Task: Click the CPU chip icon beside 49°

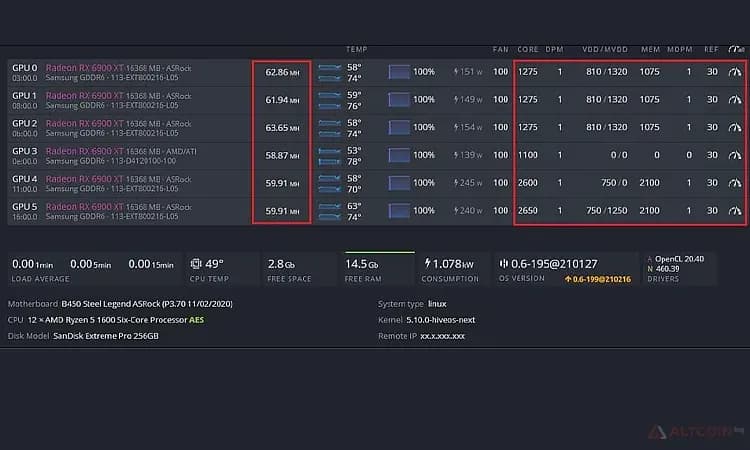Action: click(196, 263)
